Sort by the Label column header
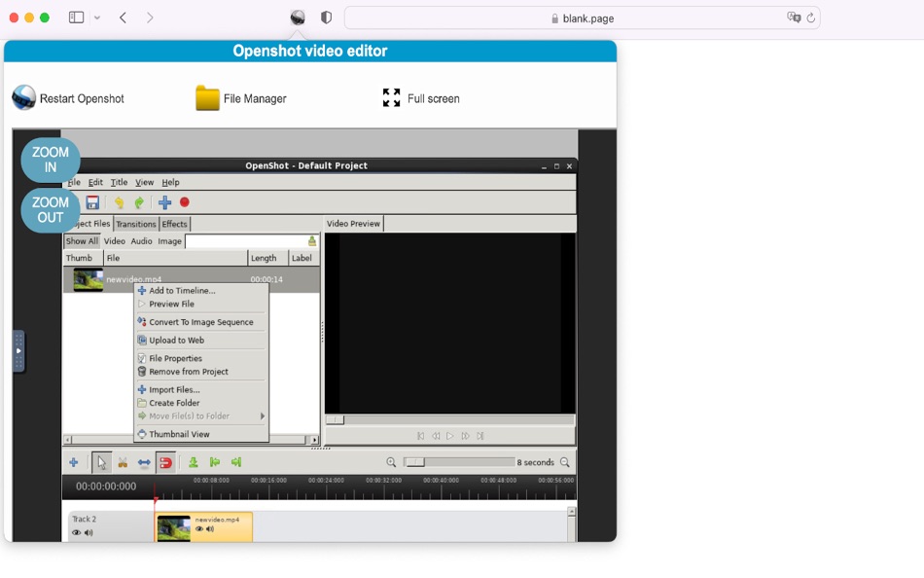Screen dimensions: 924x578 pos(304,258)
